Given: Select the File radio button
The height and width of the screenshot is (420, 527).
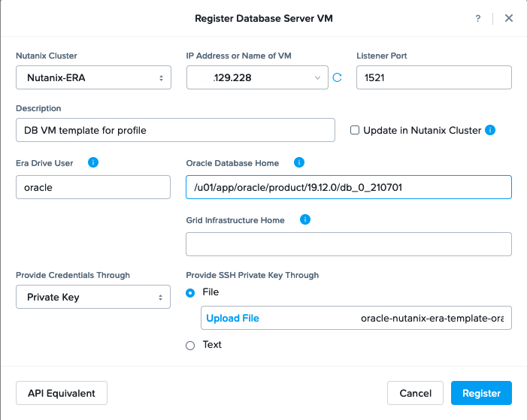Looking at the screenshot, I should [x=190, y=293].
